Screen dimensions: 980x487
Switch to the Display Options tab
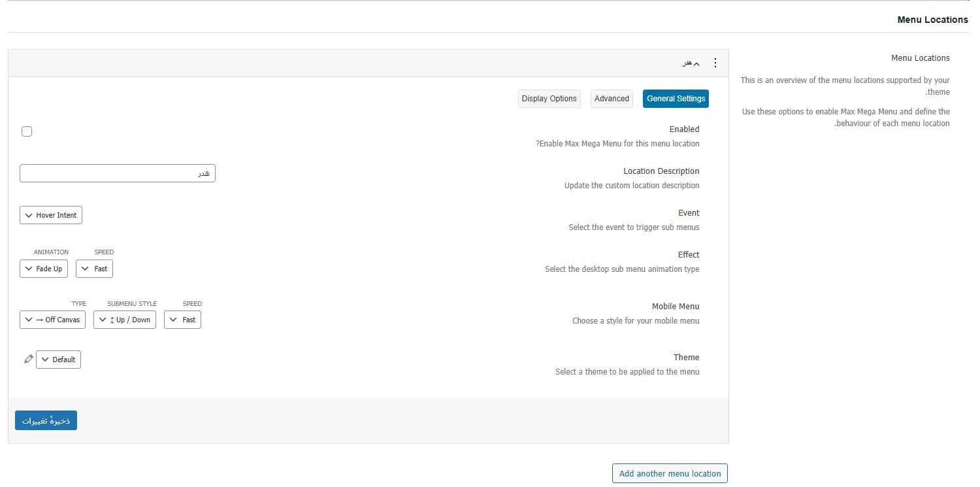[549, 99]
